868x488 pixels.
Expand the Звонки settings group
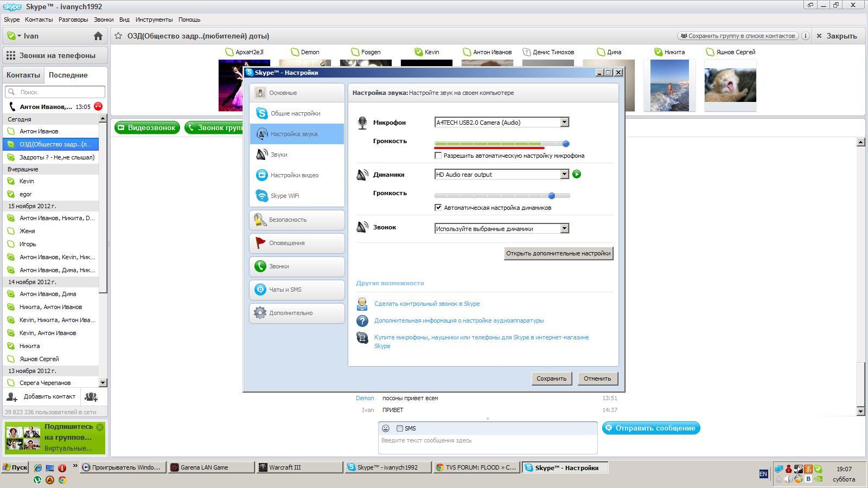click(297, 266)
